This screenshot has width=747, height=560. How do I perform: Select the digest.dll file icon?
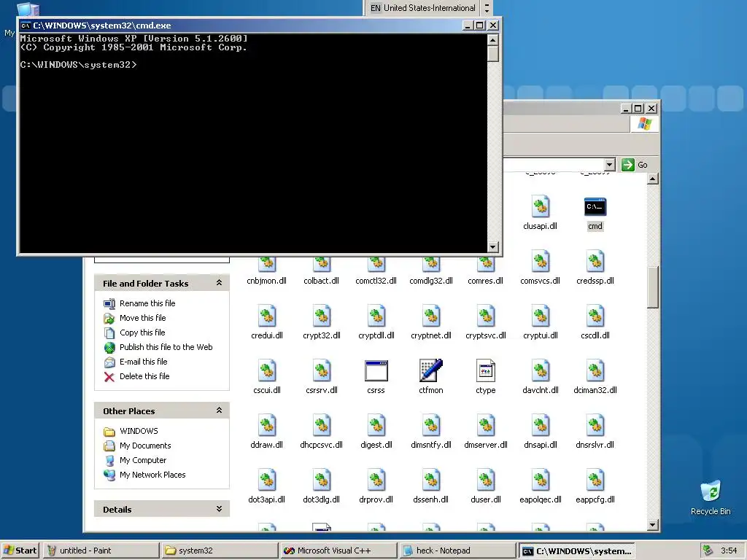coord(376,426)
